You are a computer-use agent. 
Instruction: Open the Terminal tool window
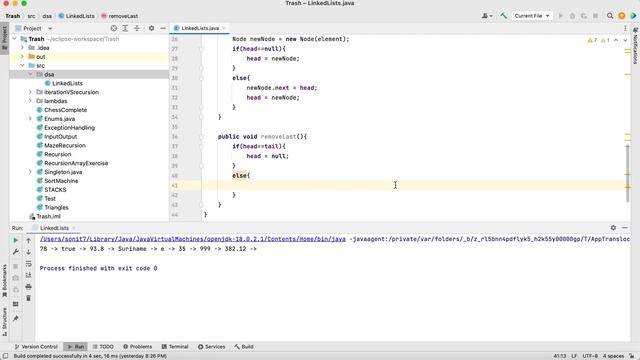click(175, 347)
